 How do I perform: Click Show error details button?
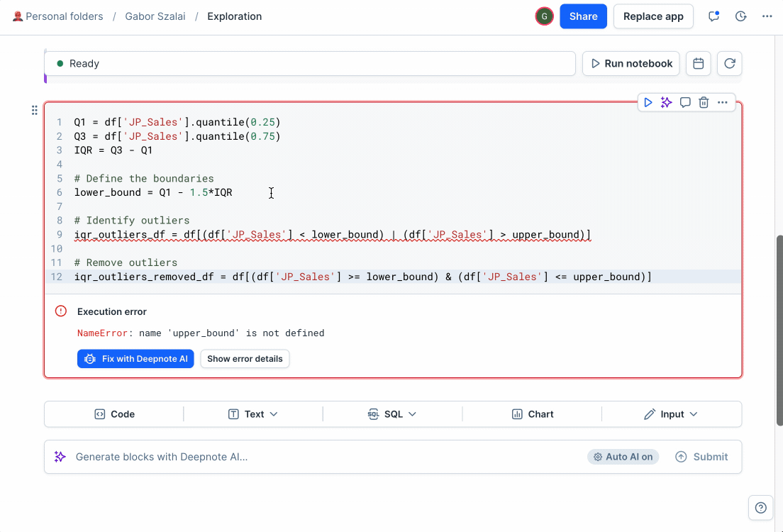pos(245,359)
